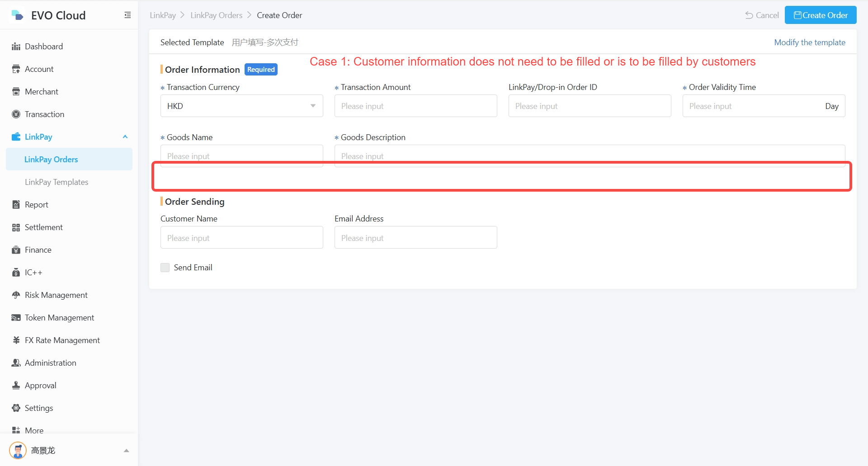Click the user avatar at bottom left
868x466 pixels.
pyautogui.click(x=18, y=450)
